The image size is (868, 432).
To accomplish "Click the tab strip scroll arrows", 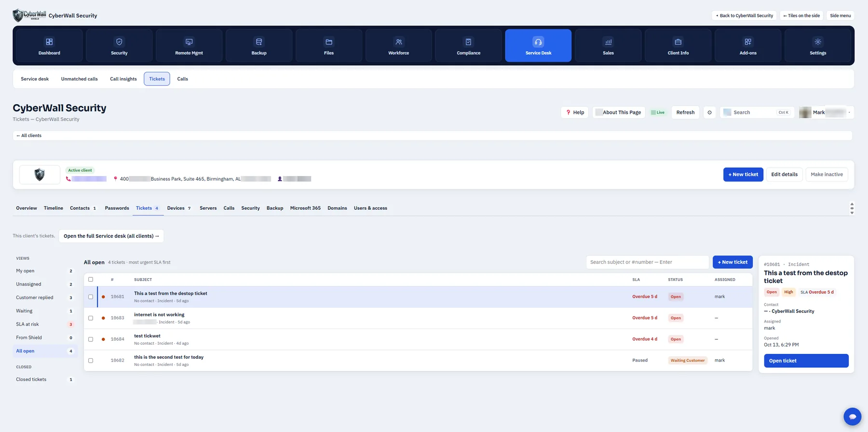I will 852,208.
